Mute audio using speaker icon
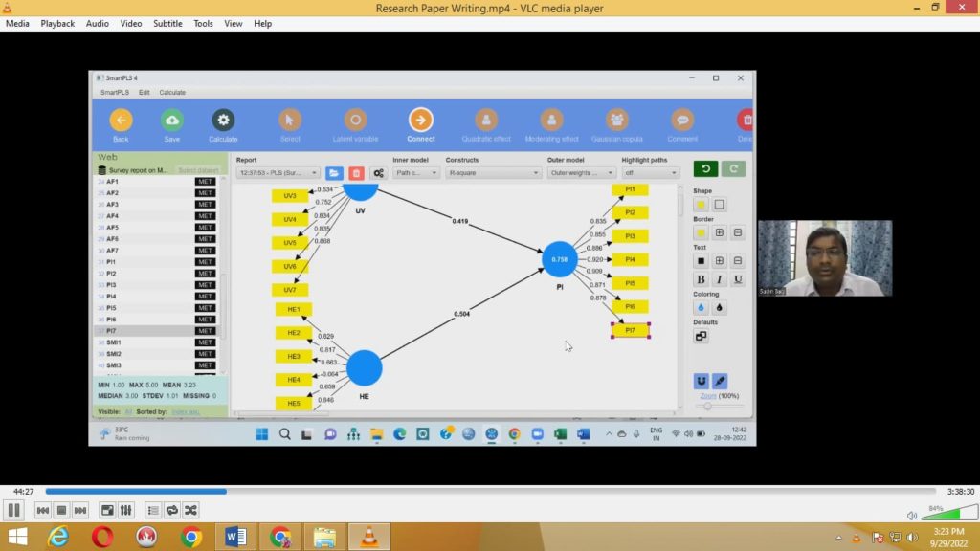Image resolution: width=980 pixels, height=551 pixels. (912, 515)
